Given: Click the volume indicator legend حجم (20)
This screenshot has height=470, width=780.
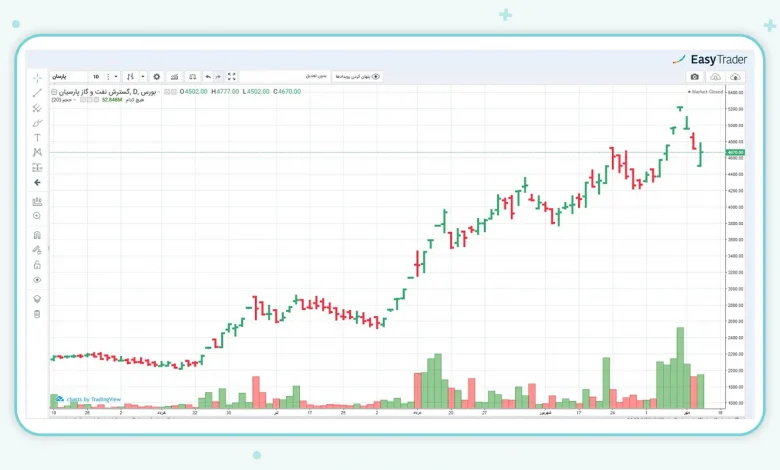Looking at the screenshot, I should 62,100.
